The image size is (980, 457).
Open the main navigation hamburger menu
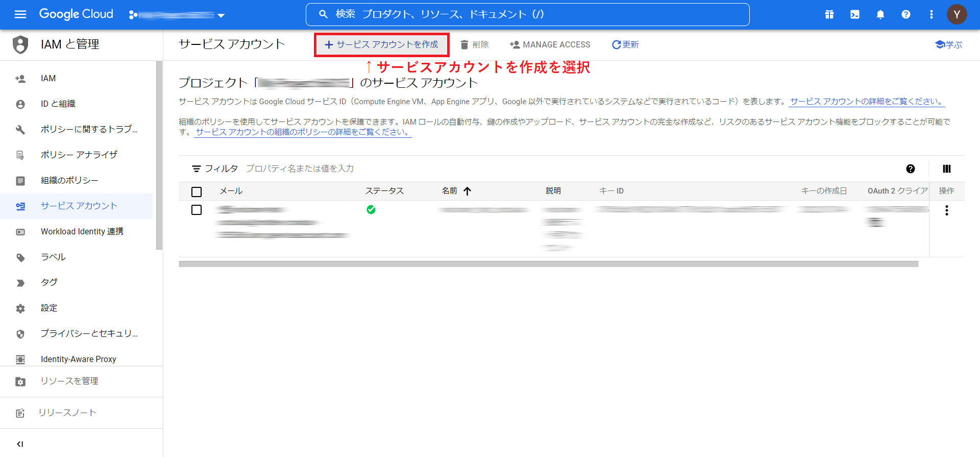[x=20, y=14]
